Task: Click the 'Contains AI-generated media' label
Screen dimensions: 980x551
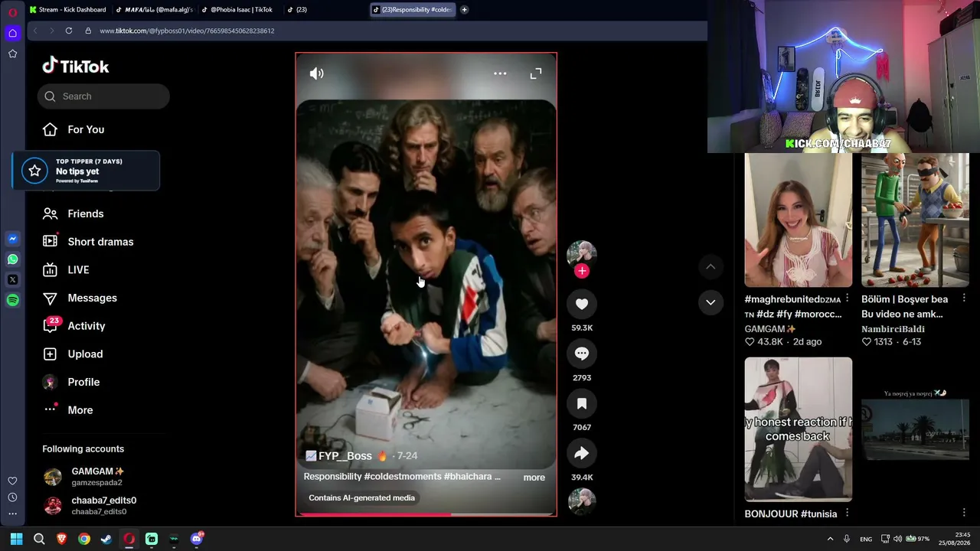Action: coord(361,498)
